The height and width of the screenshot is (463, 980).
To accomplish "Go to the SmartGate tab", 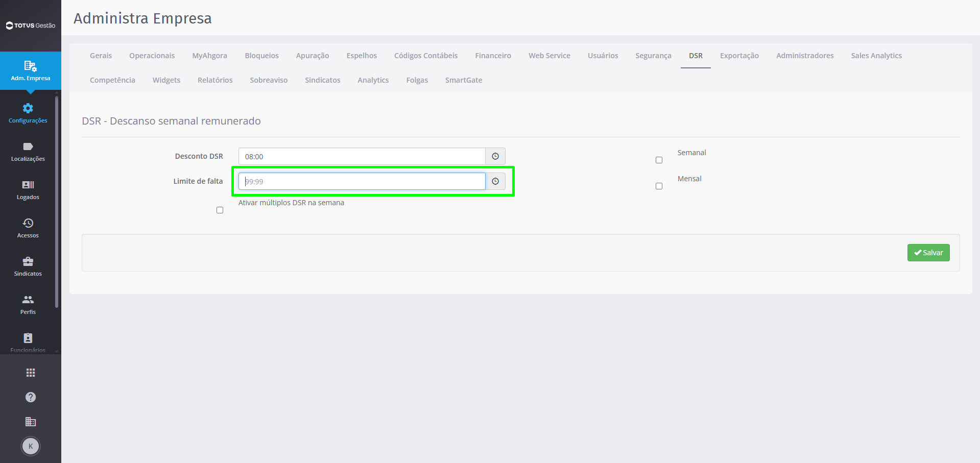I will tap(464, 80).
